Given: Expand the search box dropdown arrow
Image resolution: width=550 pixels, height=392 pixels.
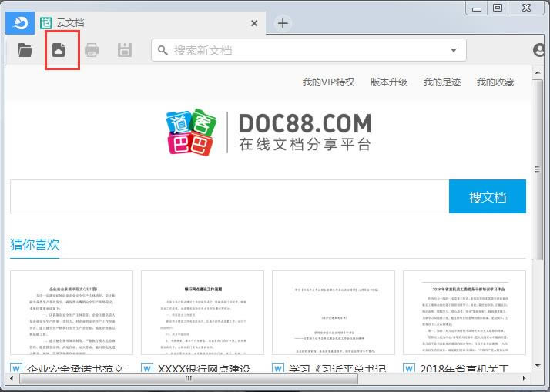Looking at the screenshot, I should tap(454, 50).
